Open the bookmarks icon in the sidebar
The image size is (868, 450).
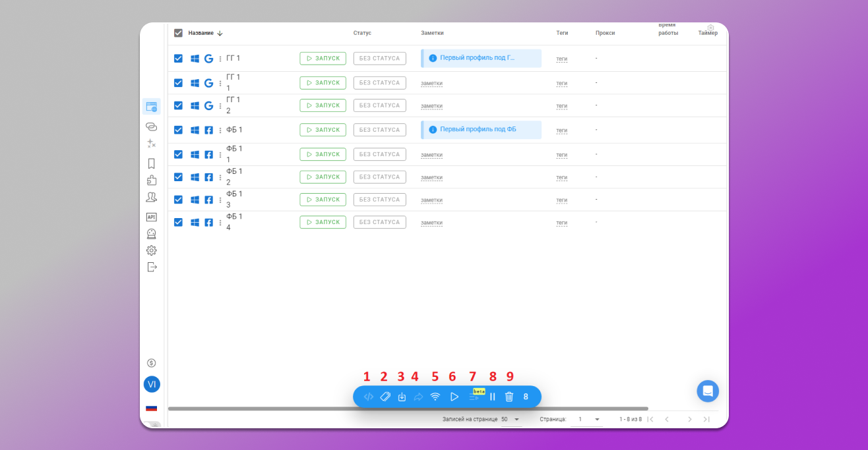click(x=151, y=163)
